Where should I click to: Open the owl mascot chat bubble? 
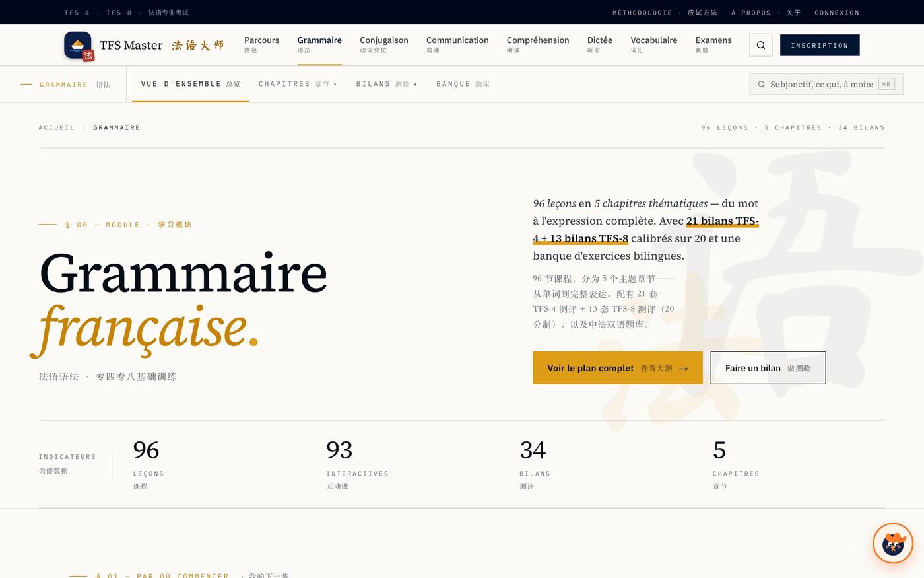point(893,544)
